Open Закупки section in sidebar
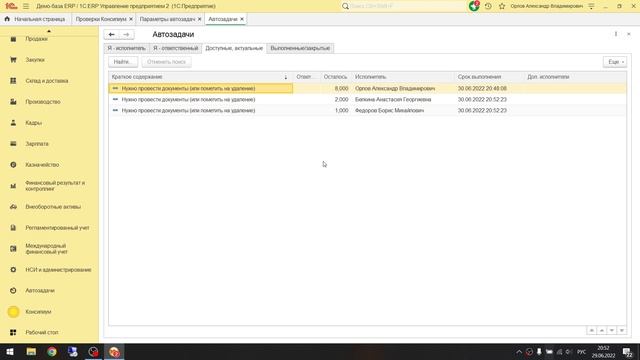This screenshot has width=640, height=360. coord(35,60)
